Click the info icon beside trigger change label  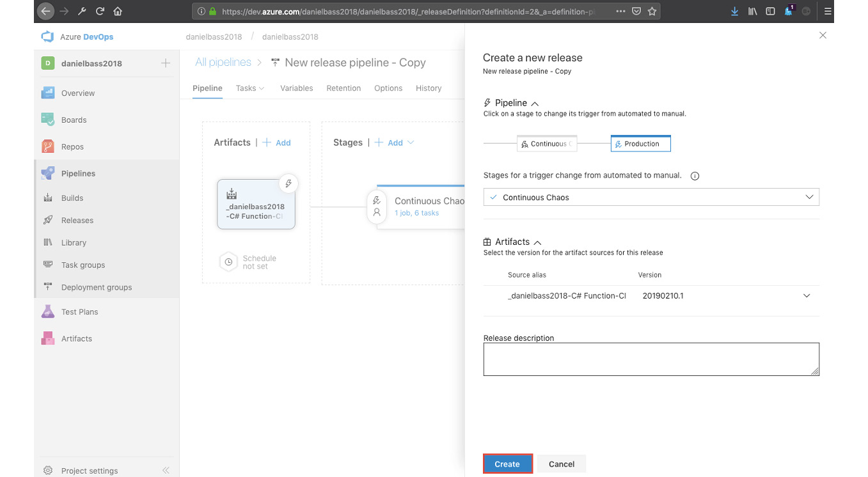pyautogui.click(x=695, y=176)
